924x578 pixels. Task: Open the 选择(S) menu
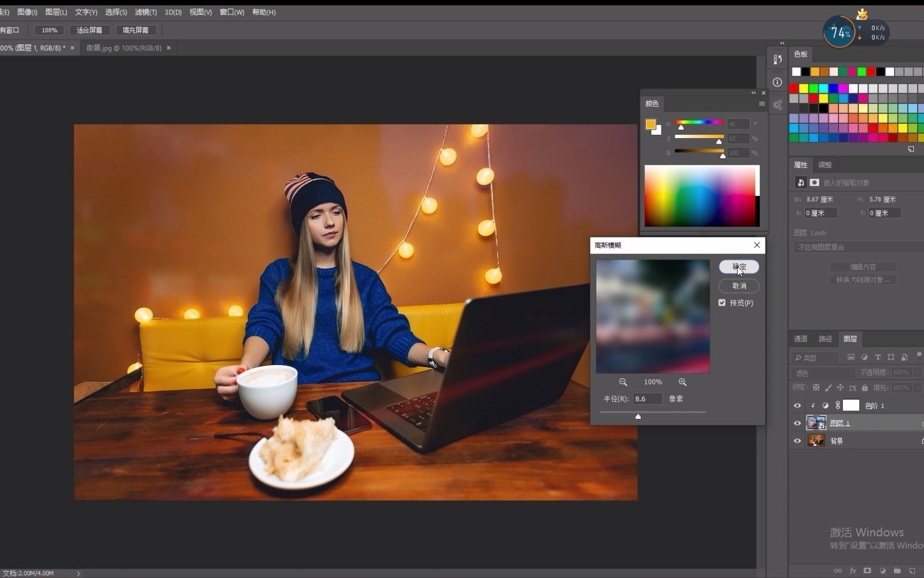click(x=116, y=12)
